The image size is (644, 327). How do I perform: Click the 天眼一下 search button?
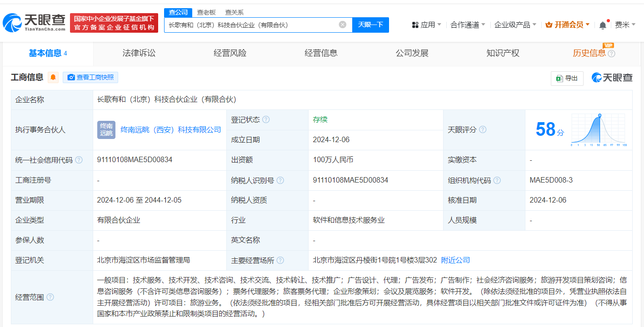click(370, 25)
